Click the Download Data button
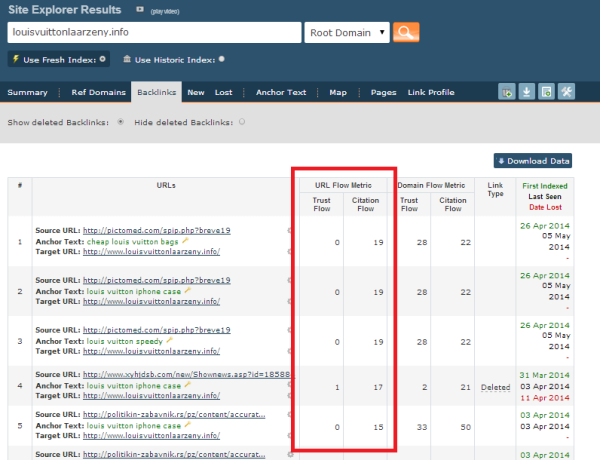 click(x=533, y=161)
